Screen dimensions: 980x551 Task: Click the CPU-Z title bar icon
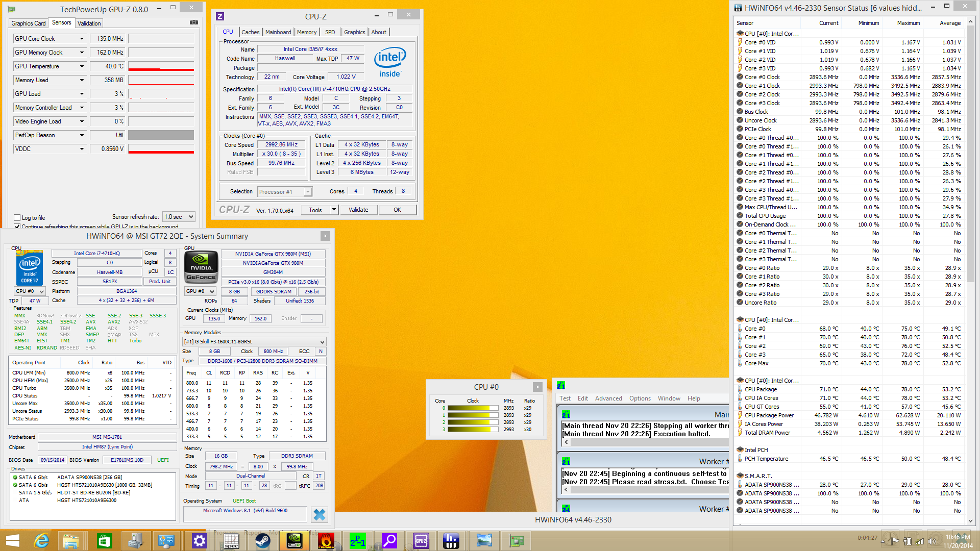220,16
